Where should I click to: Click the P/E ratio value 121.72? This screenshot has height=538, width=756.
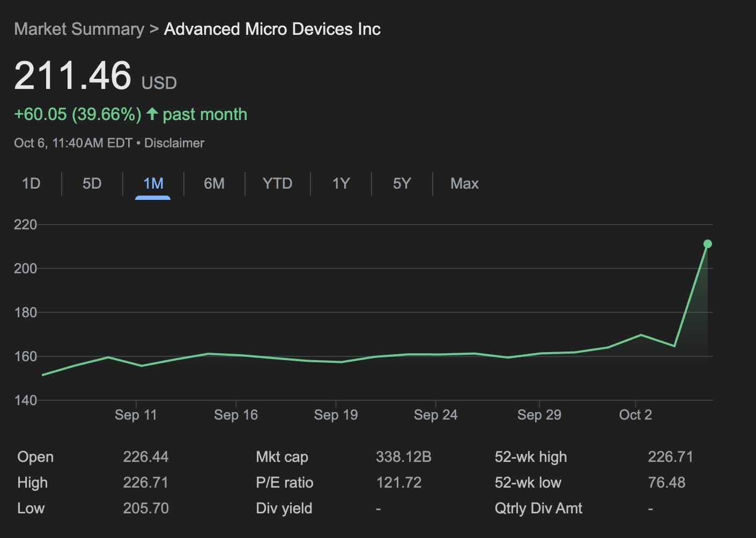(398, 483)
